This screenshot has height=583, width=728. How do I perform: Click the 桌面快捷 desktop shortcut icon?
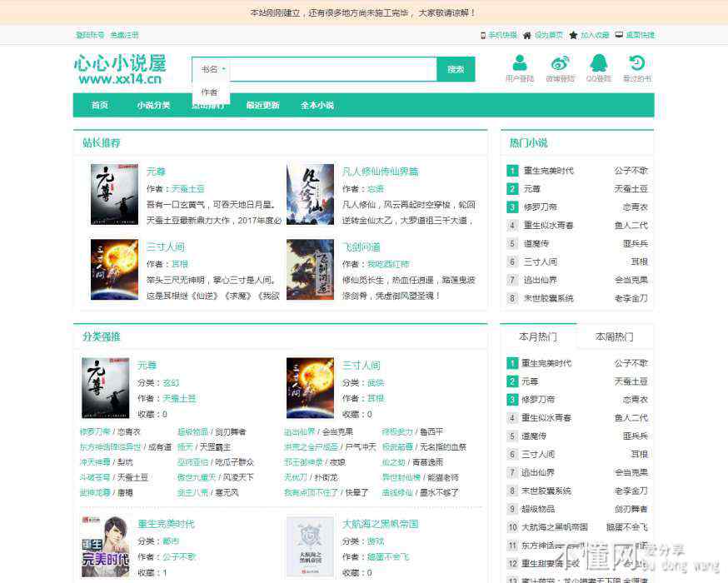(x=619, y=35)
